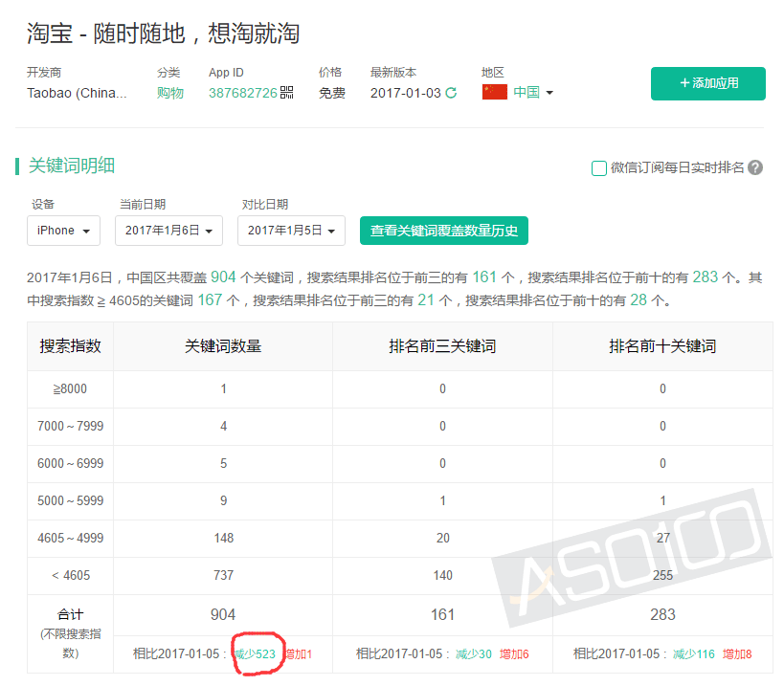Image resolution: width=784 pixels, height=686 pixels.
Task: Open the current date dropdown 2017年1月6日
Action: (x=169, y=231)
